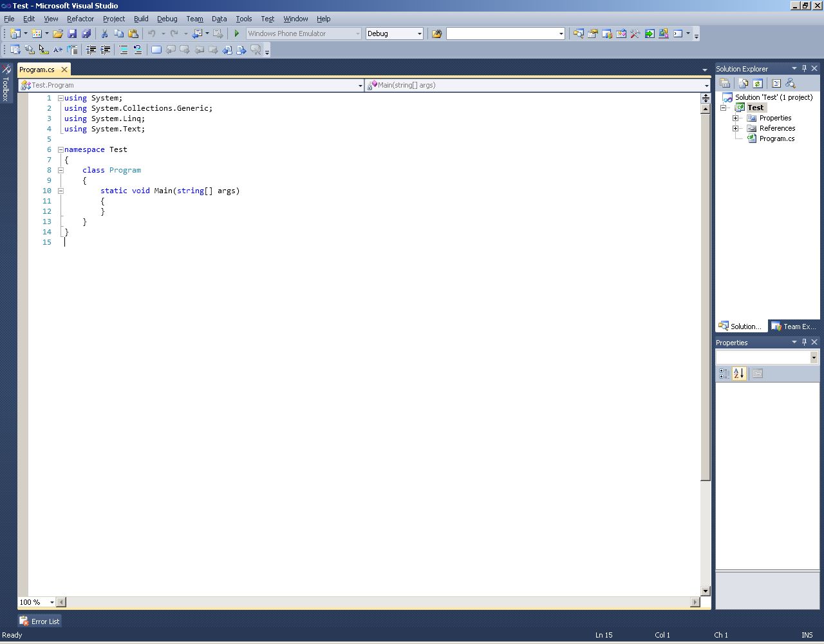
Task: Click the Paste clipboard icon
Action: (x=133, y=33)
